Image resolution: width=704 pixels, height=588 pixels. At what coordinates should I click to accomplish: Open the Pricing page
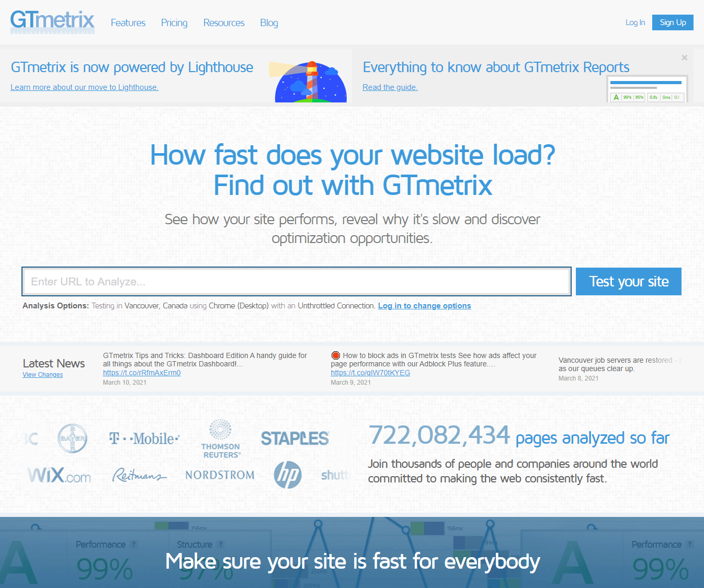[x=174, y=23]
